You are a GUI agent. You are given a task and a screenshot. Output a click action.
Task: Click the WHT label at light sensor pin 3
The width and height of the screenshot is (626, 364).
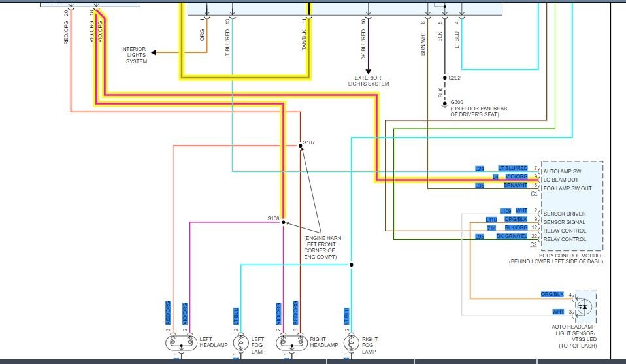coord(558,312)
